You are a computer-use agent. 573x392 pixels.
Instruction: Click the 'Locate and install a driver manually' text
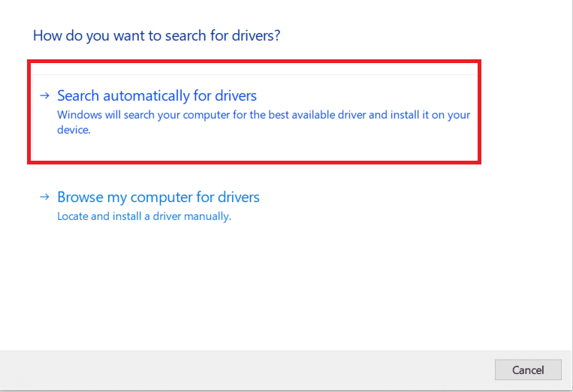[144, 216]
